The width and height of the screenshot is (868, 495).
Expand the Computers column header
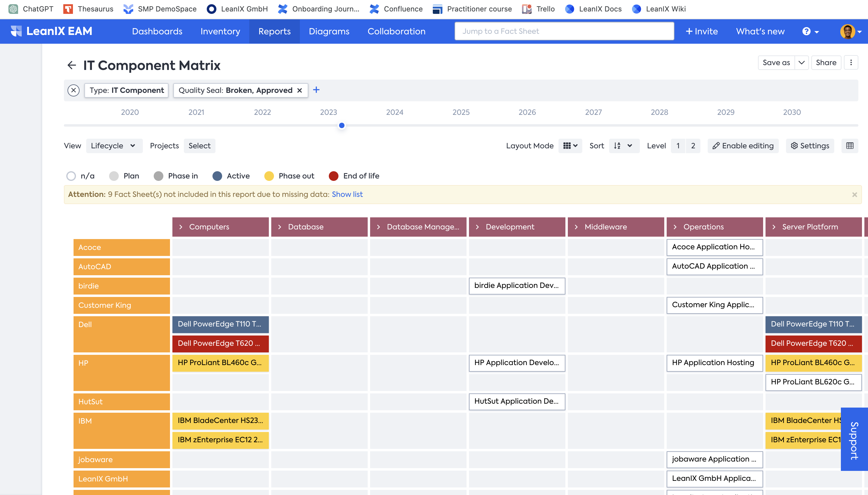click(181, 227)
